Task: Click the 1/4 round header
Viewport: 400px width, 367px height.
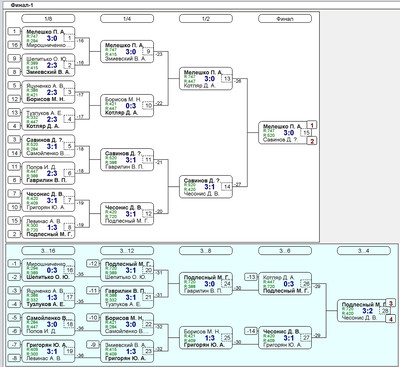Action: coord(127,19)
